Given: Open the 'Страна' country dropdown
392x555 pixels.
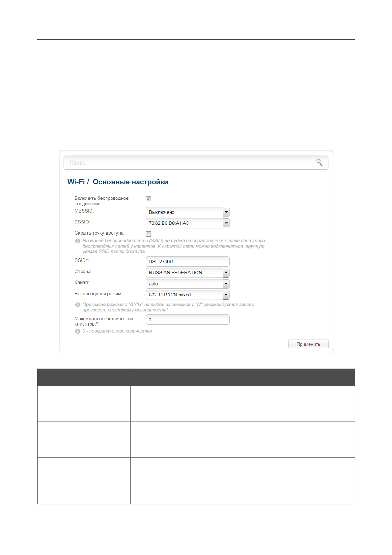Looking at the screenshot, I should (x=226, y=273).
